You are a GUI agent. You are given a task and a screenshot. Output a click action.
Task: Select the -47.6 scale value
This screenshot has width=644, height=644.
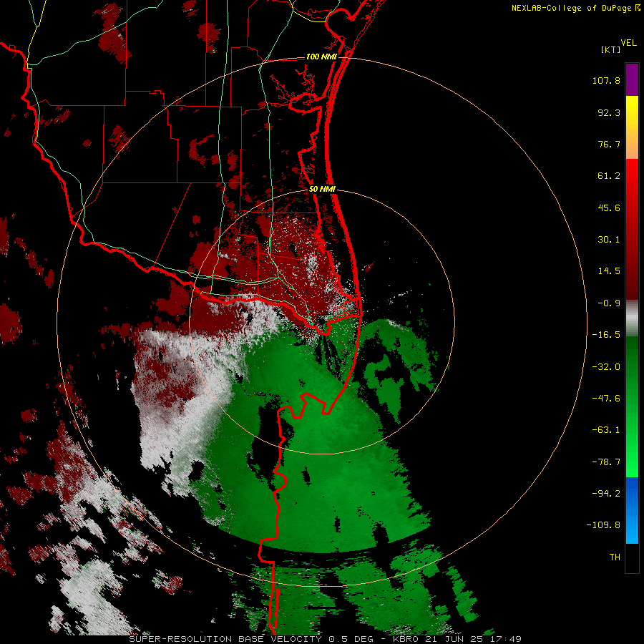[x=606, y=399]
